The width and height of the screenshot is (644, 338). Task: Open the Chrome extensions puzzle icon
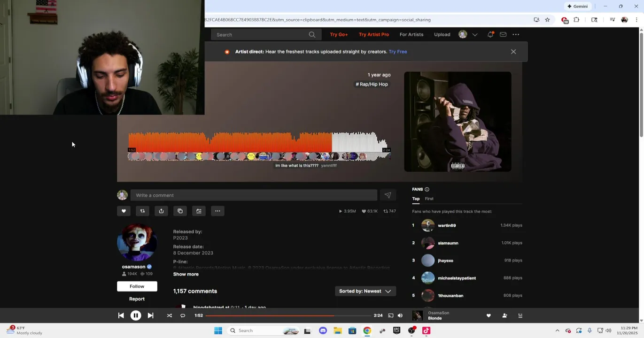(576, 20)
